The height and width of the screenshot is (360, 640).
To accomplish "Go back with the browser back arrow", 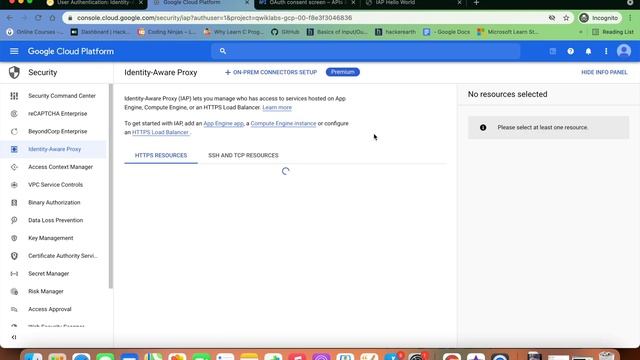I will click(x=10, y=18).
